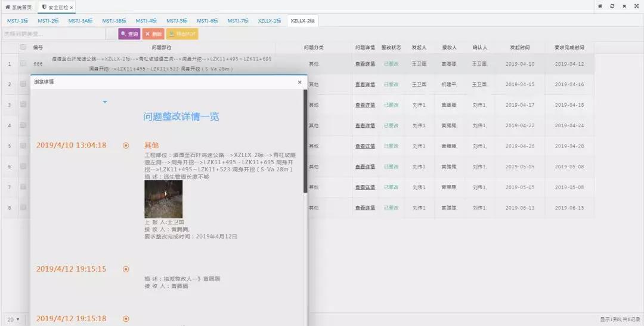This screenshot has height=326, width=644.
Task: Click the timeline marker beside 2019/4/10 13:04:18
Action: coord(126,145)
